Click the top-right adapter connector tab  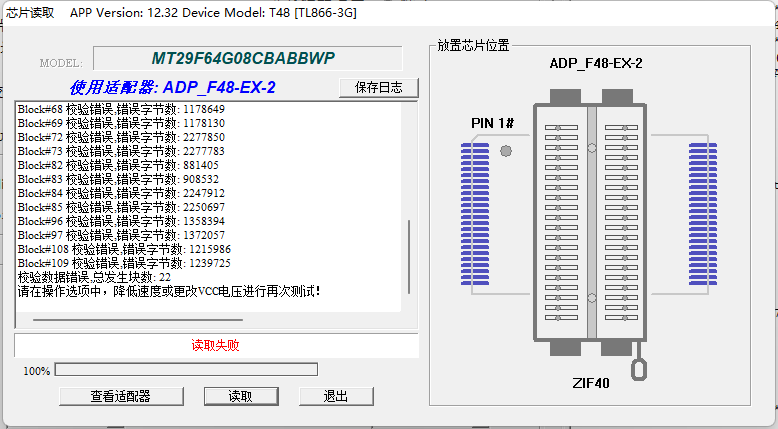click(618, 96)
